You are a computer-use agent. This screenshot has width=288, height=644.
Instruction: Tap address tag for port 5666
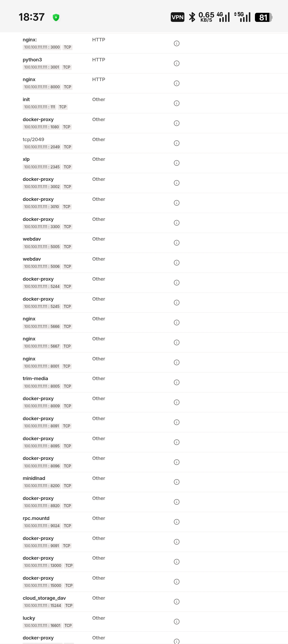[x=42, y=327]
